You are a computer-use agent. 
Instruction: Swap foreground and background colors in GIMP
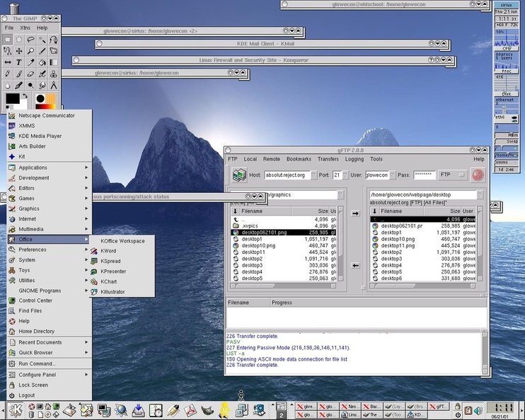pos(25,96)
